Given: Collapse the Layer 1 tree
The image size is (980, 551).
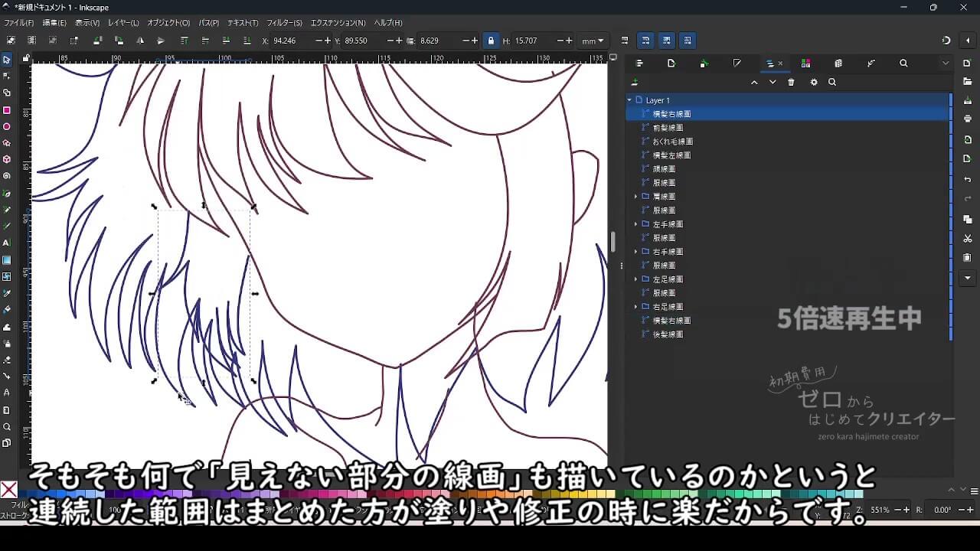Looking at the screenshot, I should click(629, 100).
